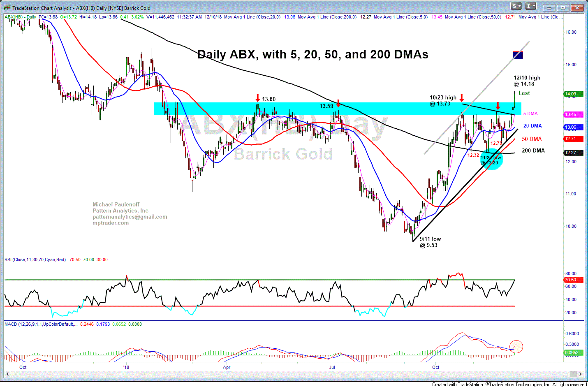Open the I interval-link dropdown

[530, 6]
